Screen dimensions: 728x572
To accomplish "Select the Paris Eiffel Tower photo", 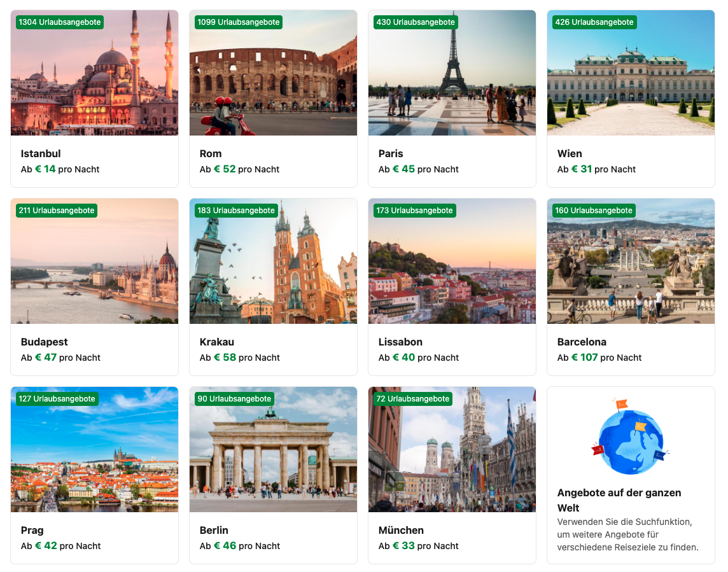I will pos(452,73).
